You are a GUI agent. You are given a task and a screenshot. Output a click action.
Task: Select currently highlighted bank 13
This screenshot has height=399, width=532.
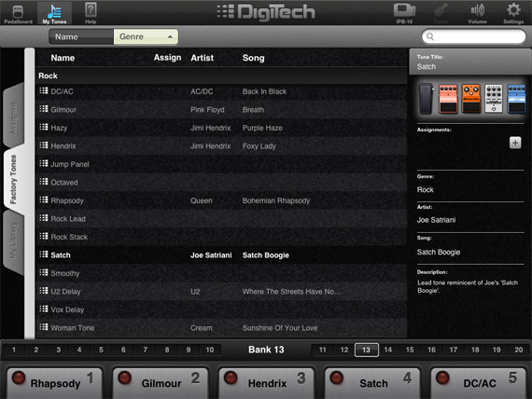367,350
